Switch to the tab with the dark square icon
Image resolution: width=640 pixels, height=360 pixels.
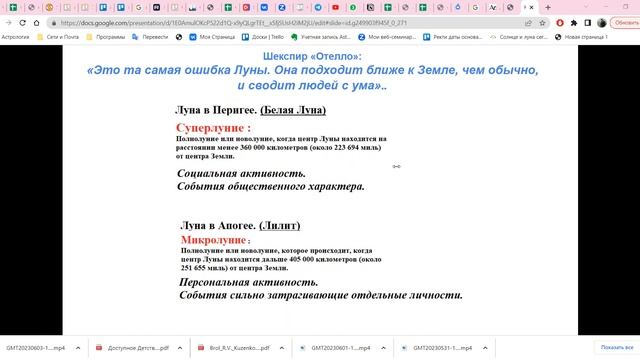pyautogui.click(x=156, y=7)
